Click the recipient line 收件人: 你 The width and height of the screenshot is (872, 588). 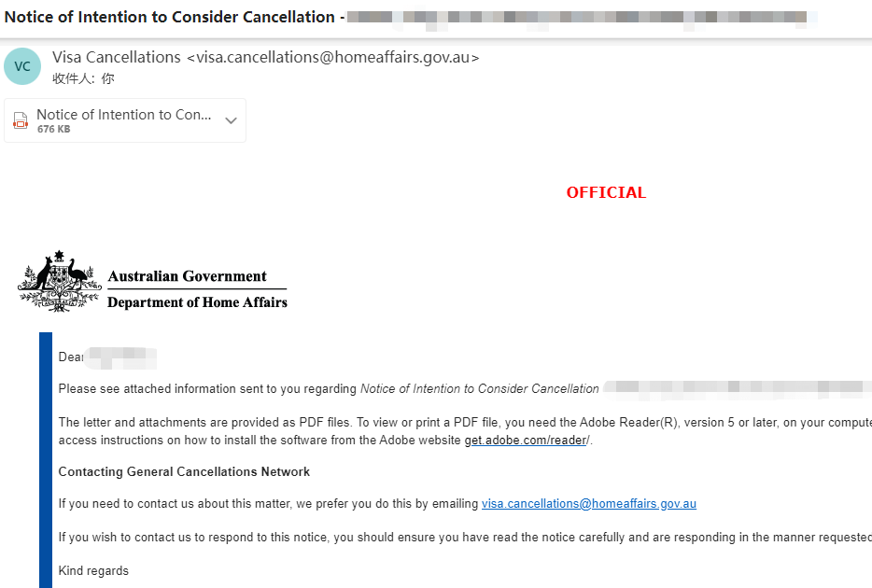click(x=83, y=78)
